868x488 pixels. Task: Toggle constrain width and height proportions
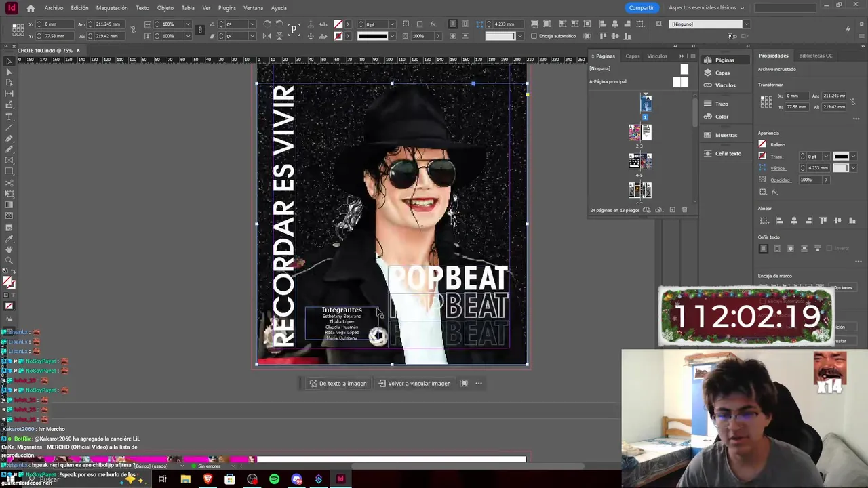click(x=133, y=30)
